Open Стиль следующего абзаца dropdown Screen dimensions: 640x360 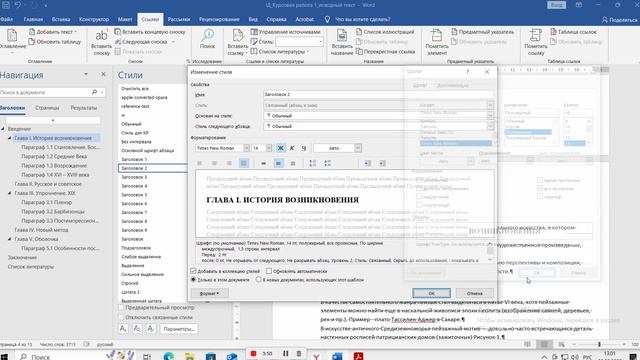[x=490, y=127]
